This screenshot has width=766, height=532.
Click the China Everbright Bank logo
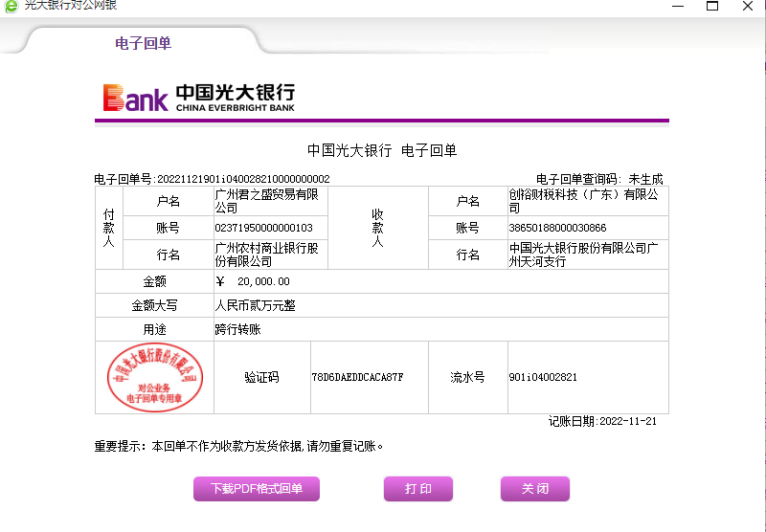click(199, 98)
